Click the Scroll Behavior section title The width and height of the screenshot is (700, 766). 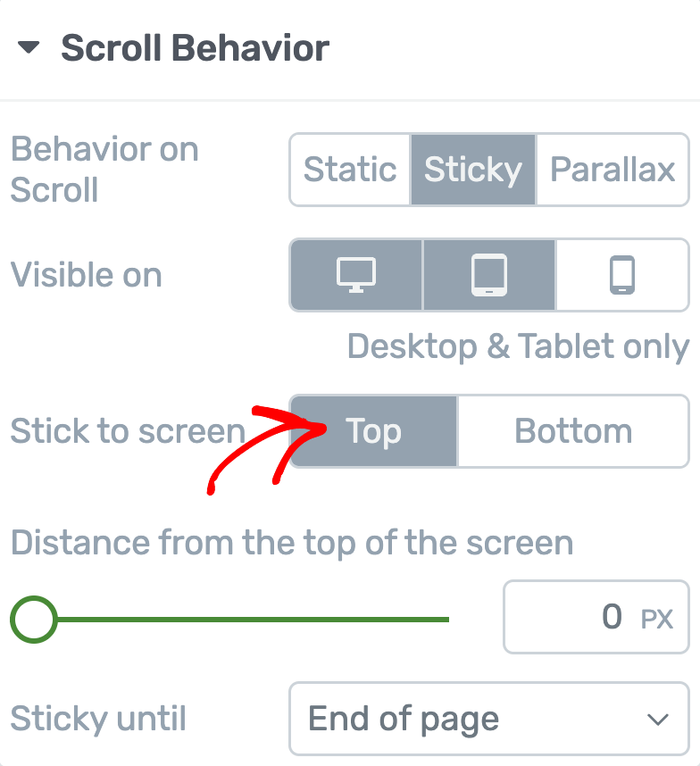click(195, 48)
